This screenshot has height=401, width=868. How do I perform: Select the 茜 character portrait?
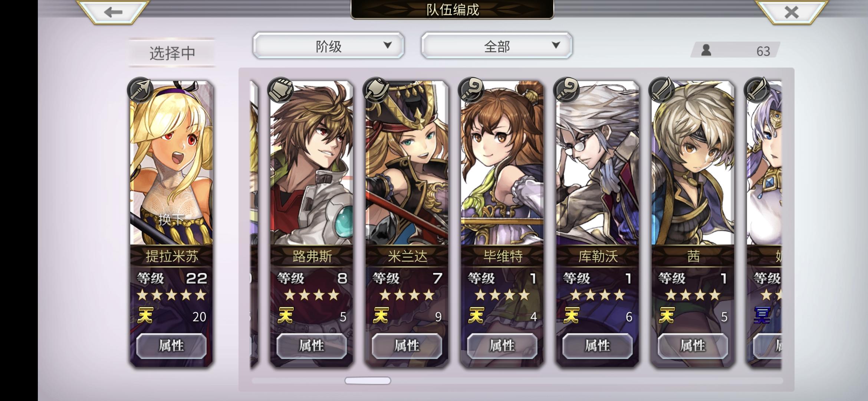point(693,163)
